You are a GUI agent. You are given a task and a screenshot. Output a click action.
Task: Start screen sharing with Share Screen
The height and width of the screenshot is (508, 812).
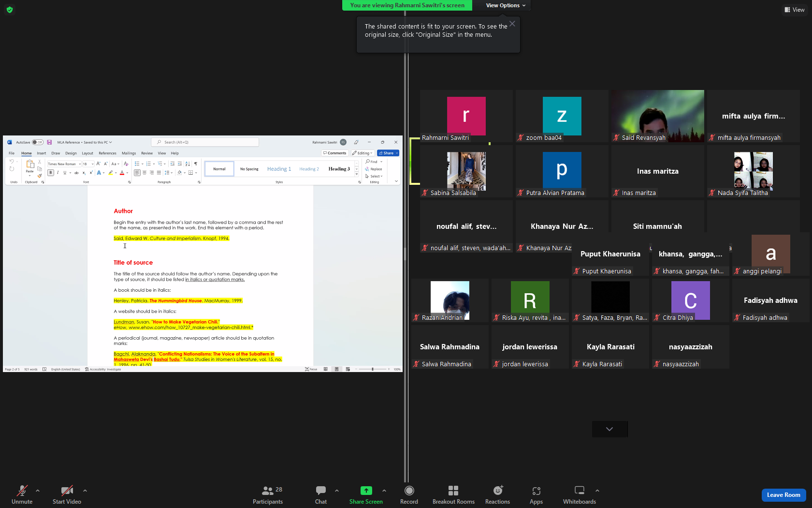point(366,495)
